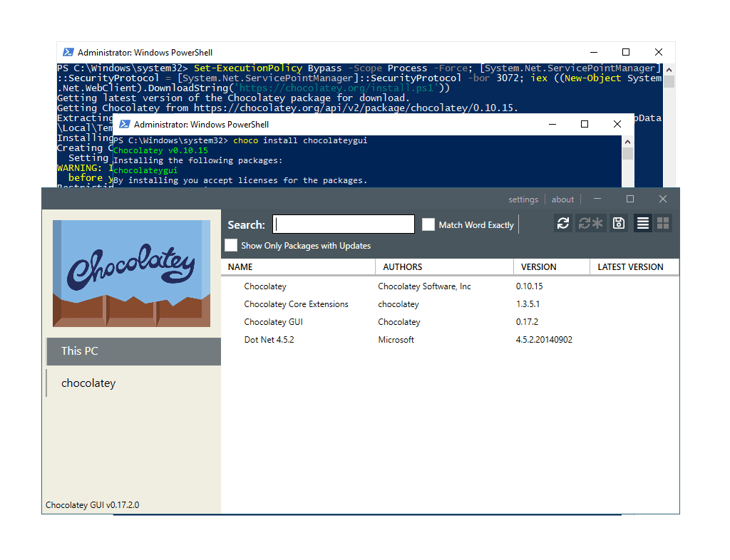
Task: Select the Export package list floppy disk icon
Action: coord(617,223)
